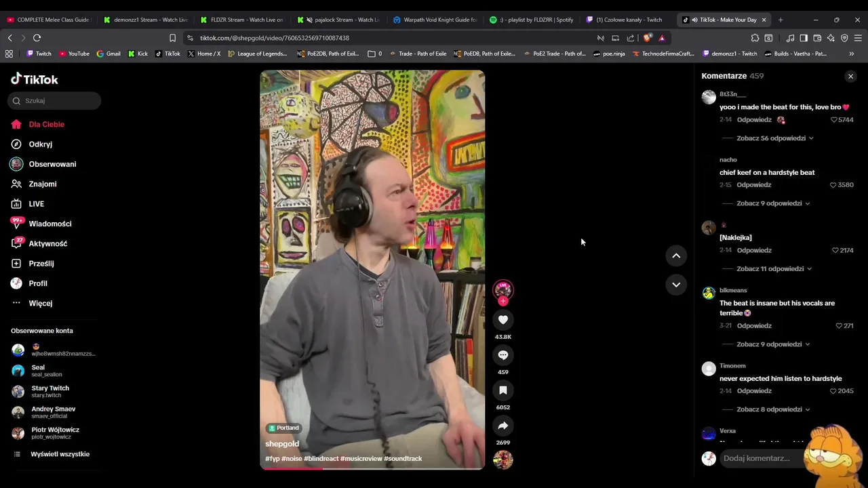This screenshot has height=488, width=868.
Task: Focus the Szukaj search field
Action: [54, 101]
